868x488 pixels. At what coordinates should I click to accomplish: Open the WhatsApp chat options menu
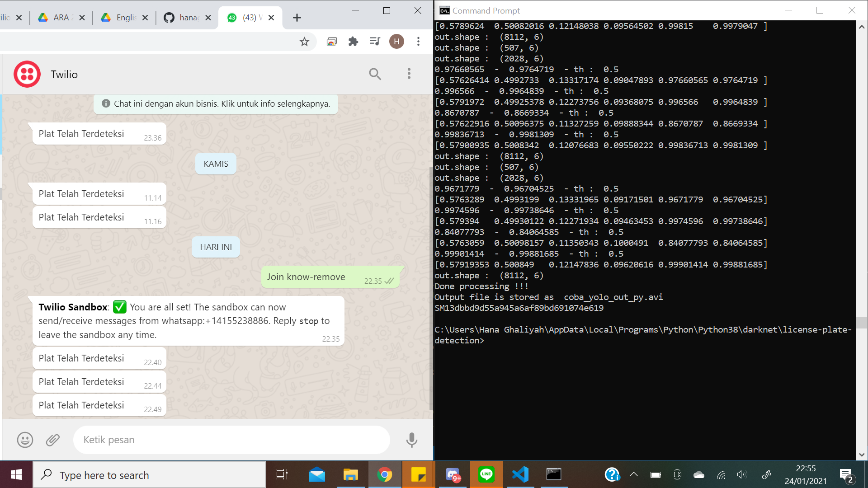409,74
